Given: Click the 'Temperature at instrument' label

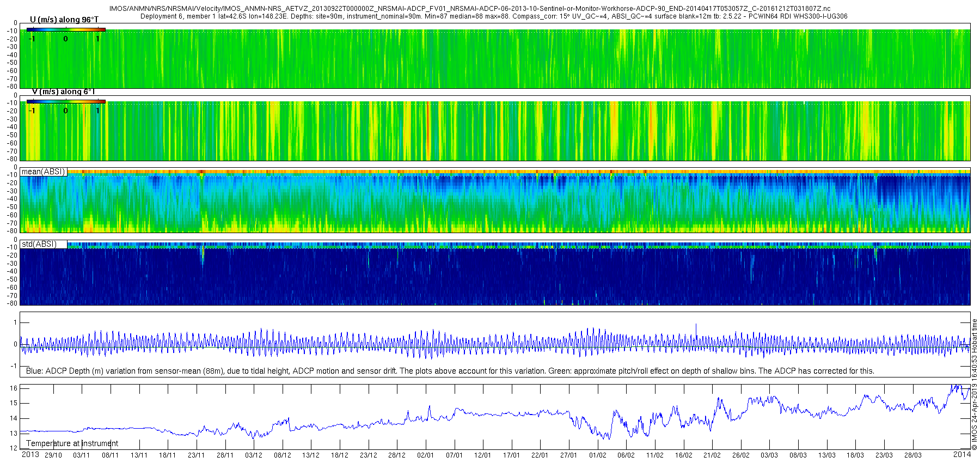Looking at the screenshot, I should click(72, 443).
